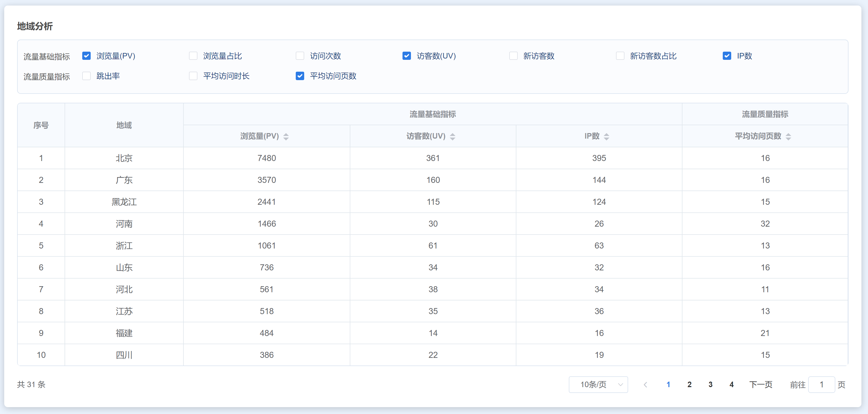868x414 pixels.
Task: Uncheck the 浏览量(PV) checkbox
Action: coord(87,56)
